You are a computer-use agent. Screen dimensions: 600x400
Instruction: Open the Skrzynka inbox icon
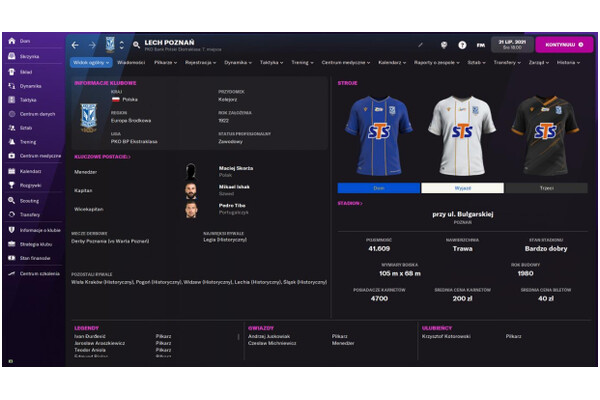(x=11, y=56)
